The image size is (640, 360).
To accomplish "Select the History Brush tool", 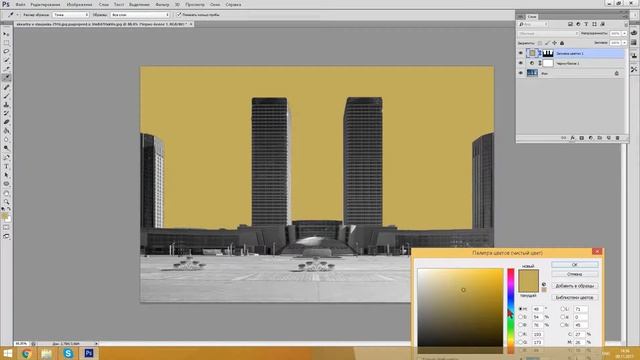I will pyautogui.click(x=6, y=113).
